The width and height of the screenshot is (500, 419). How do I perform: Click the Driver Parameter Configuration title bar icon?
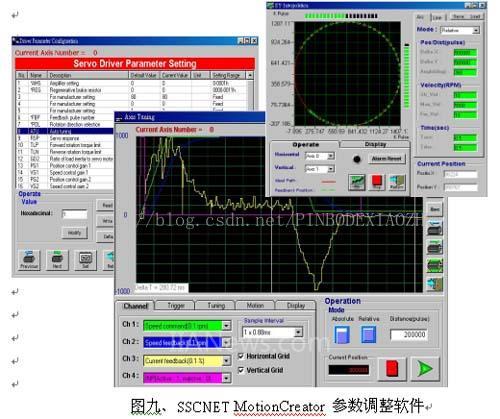[x=15, y=41]
